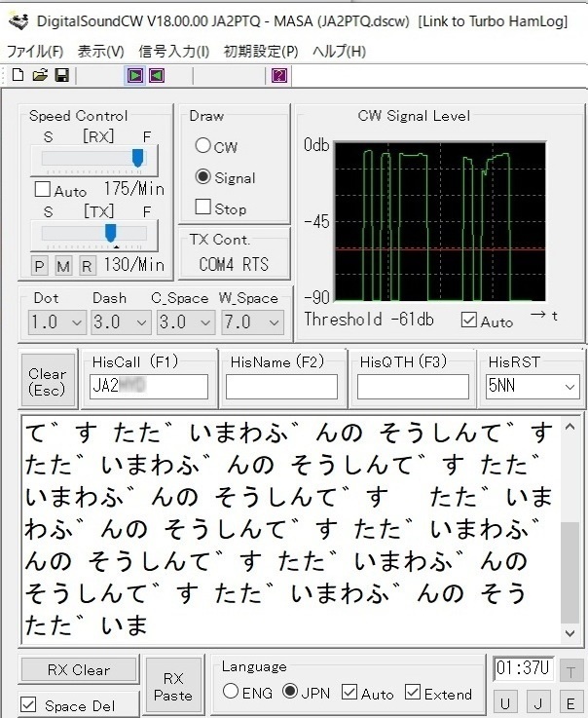Toggle the Threshold Auto checkbox
Viewport: 588px width, 718px height.
[468, 321]
